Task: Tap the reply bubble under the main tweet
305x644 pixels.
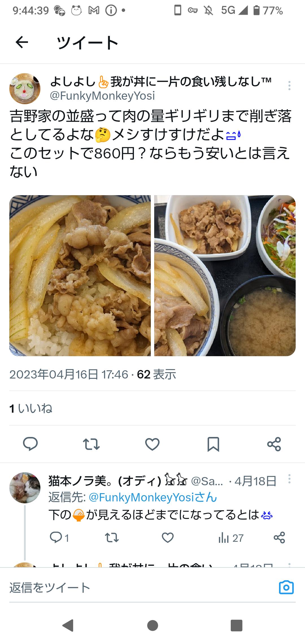Action: [30, 444]
